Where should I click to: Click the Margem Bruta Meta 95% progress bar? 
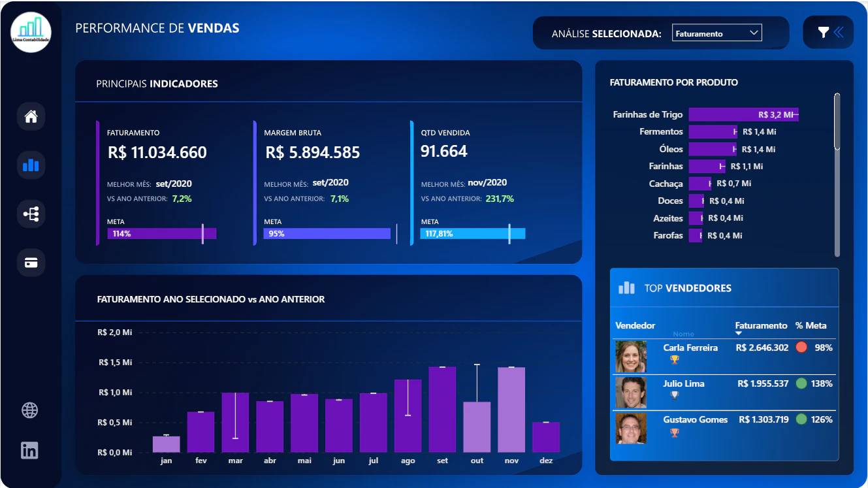(x=327, y=233)
